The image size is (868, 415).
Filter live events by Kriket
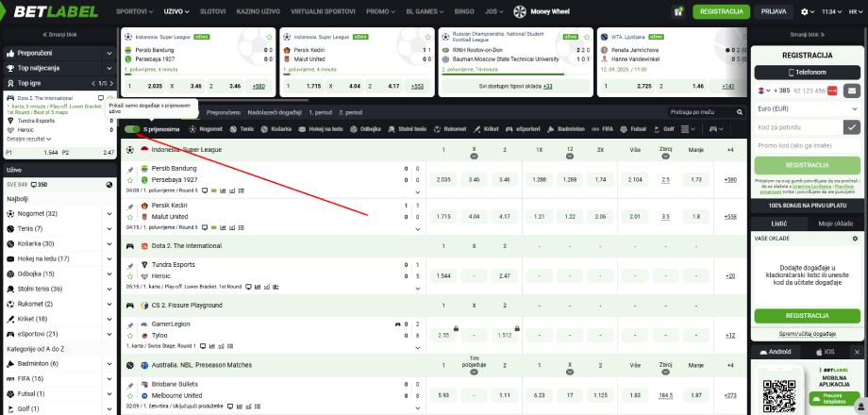click(486, 129)
